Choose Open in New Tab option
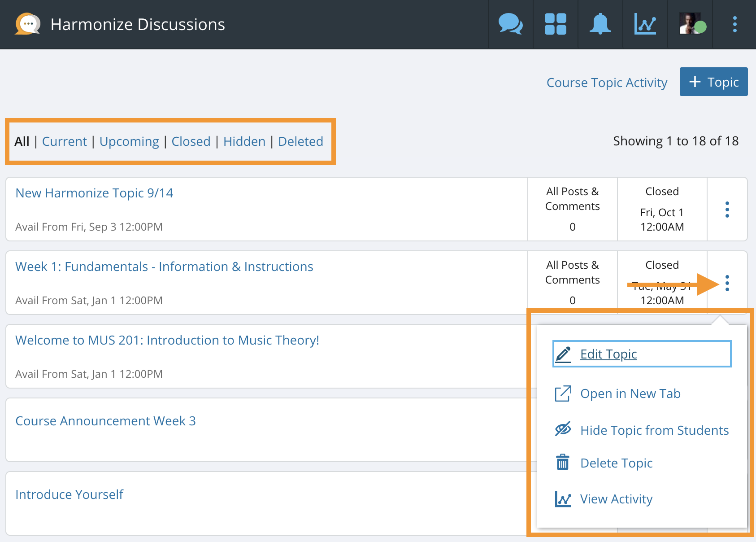Image resolution: width=756 pixels, height=542 pixels. pos(630,393)
